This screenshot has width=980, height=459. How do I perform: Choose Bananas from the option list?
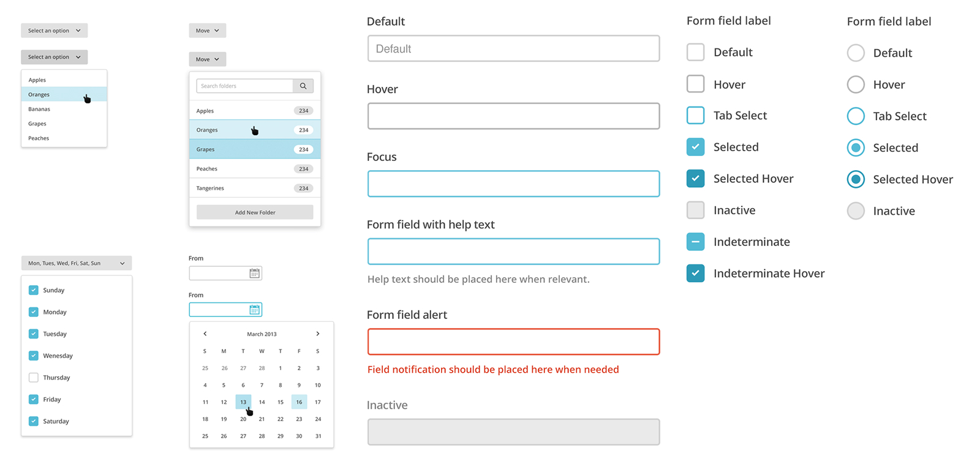[39, 109]
